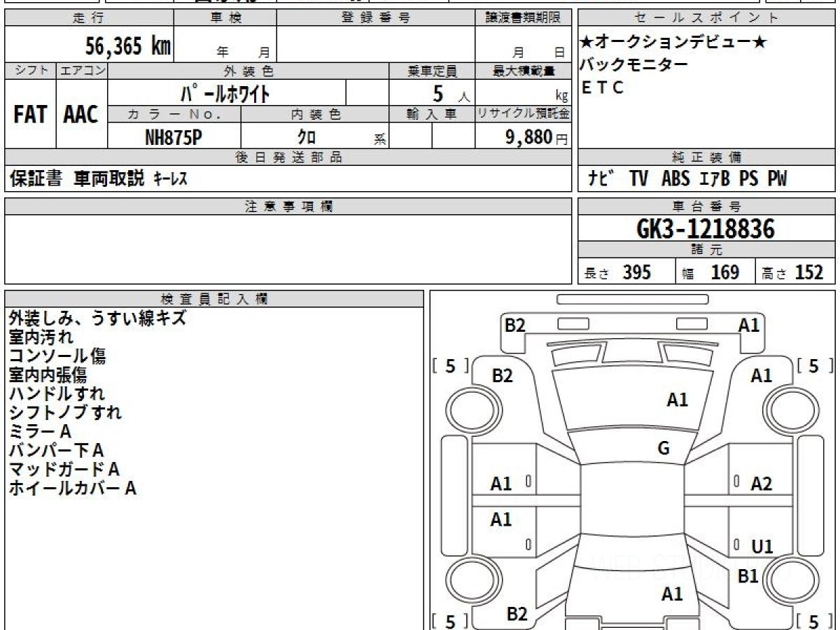Select ABS in the genuine equipment row
840x630 pixels.
click(675, 178)
